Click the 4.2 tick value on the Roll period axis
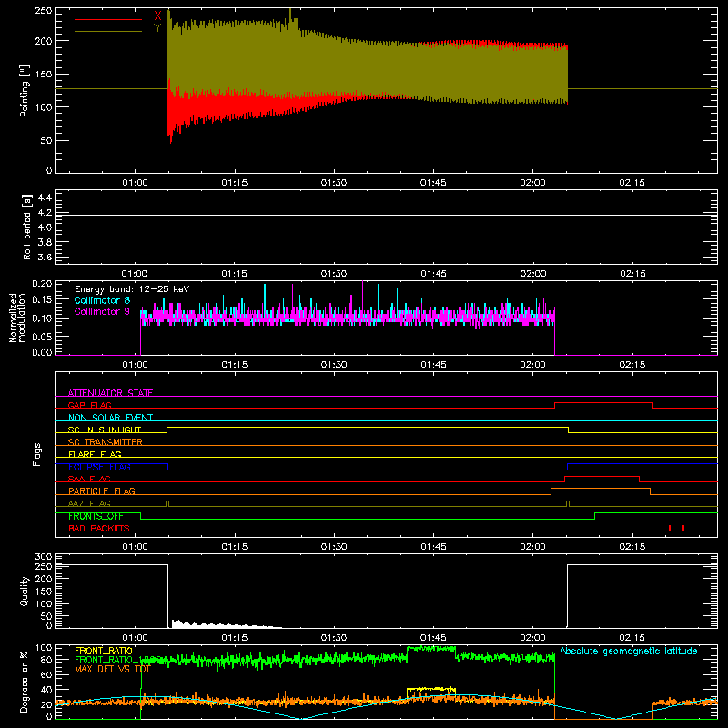Viewport: 728px width, 728px height. [x=45, y=213]
